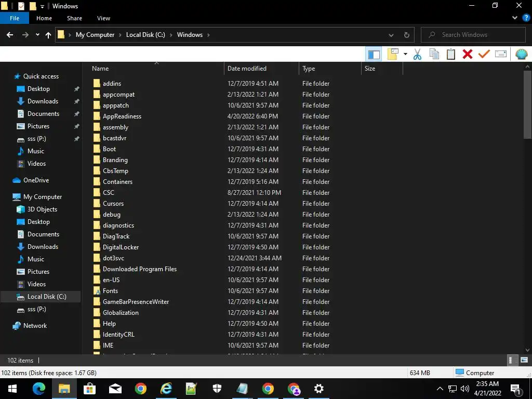Expand chevron after My Computer breadcrumb
This screenshot has height=399, width=532.
(120, 35)
